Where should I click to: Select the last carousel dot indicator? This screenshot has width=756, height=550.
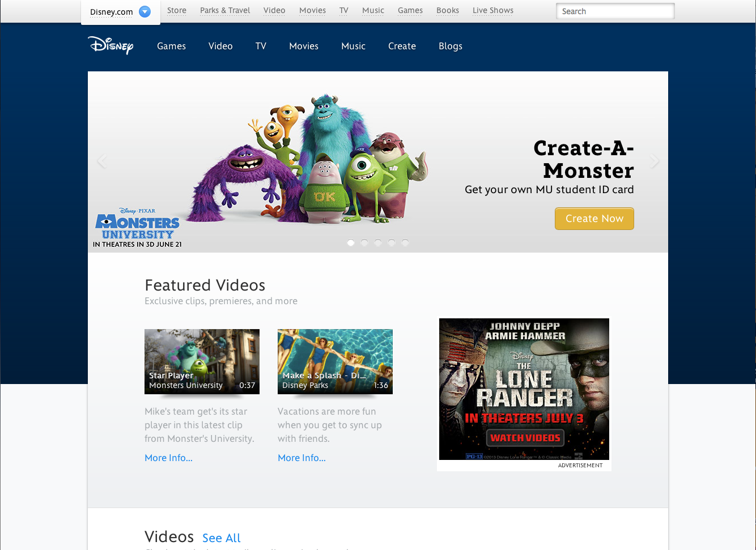tap(405, 242)
